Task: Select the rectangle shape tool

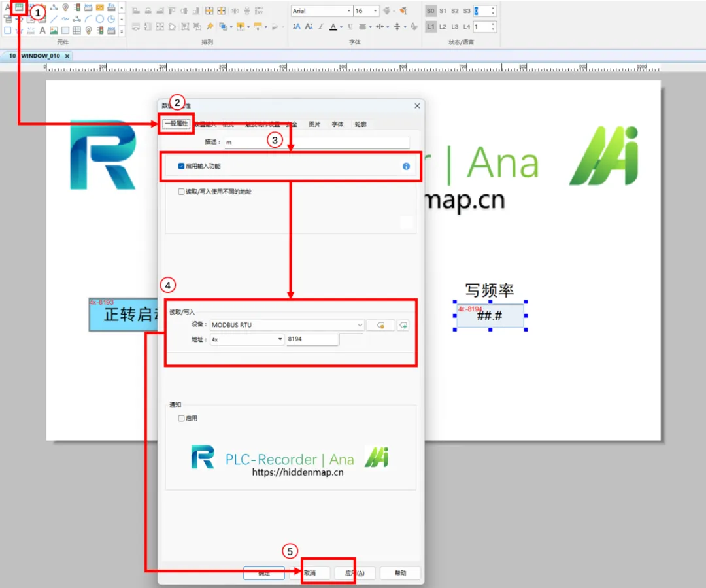Action: (x=8, y=31)
